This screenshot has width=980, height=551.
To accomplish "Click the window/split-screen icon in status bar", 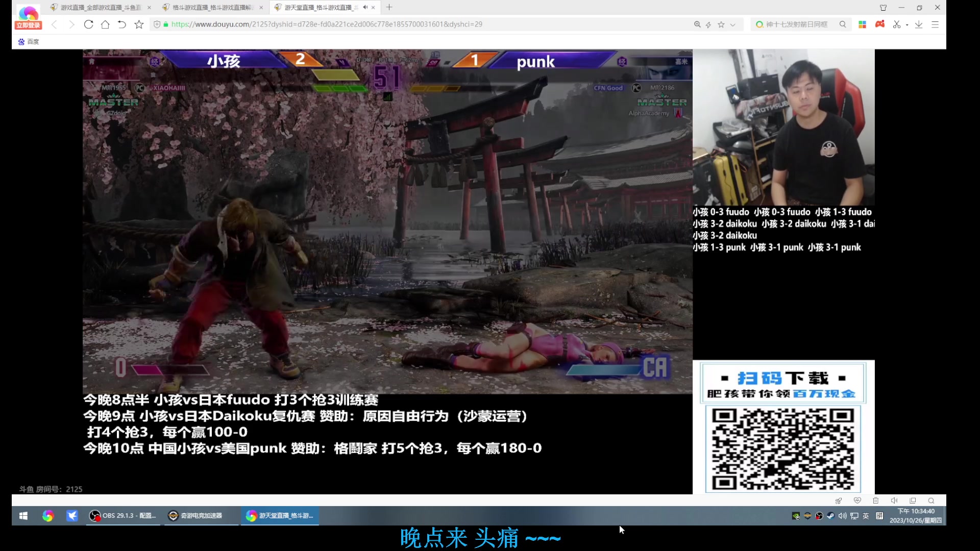I will pos(913,500).
